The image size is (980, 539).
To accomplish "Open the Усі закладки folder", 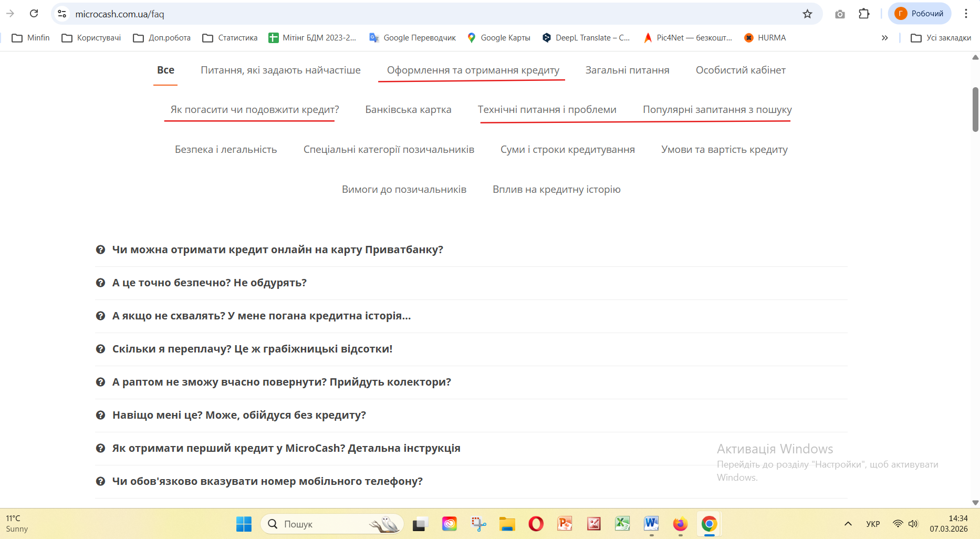I will [941, 38].
